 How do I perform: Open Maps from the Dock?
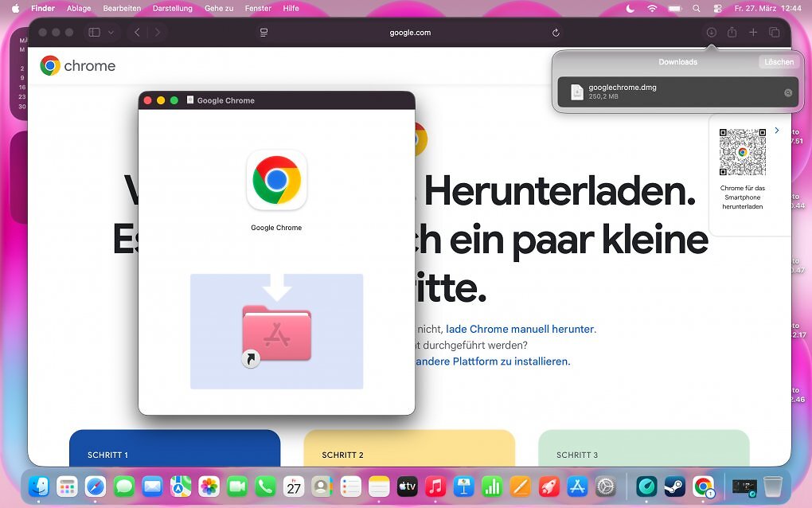tap(181, 487)
